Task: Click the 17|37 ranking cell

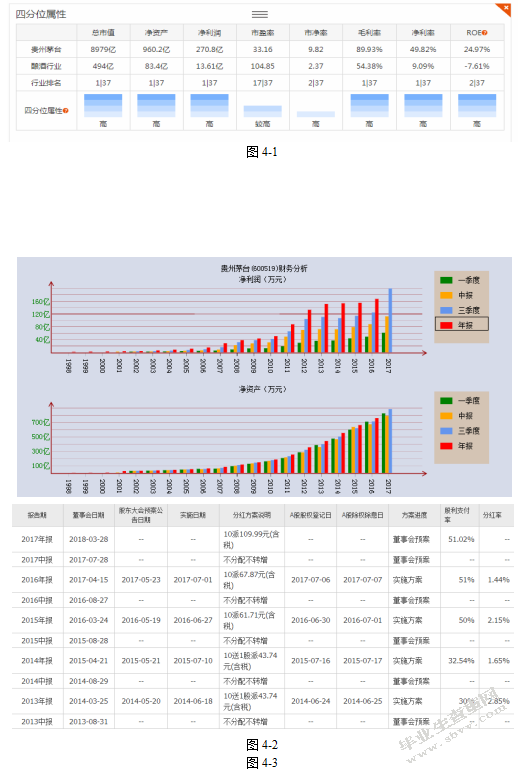Action: [x=262, y=83]
